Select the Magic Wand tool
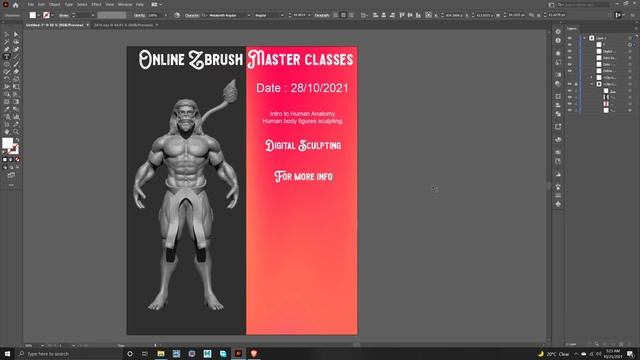 point(7,42)
